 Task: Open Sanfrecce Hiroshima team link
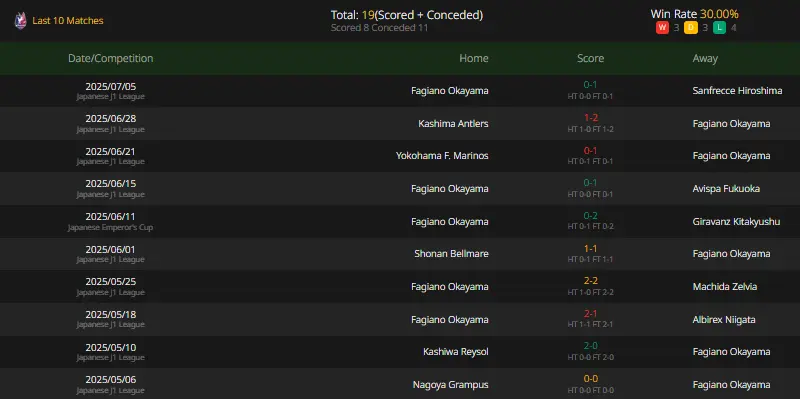737,91
